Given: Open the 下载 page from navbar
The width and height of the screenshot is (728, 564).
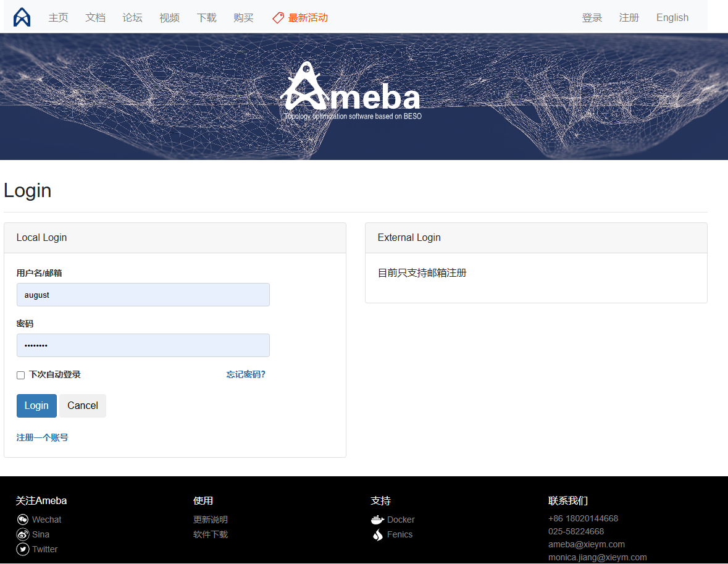Looking at the screenshot, I should pos(206,18).
